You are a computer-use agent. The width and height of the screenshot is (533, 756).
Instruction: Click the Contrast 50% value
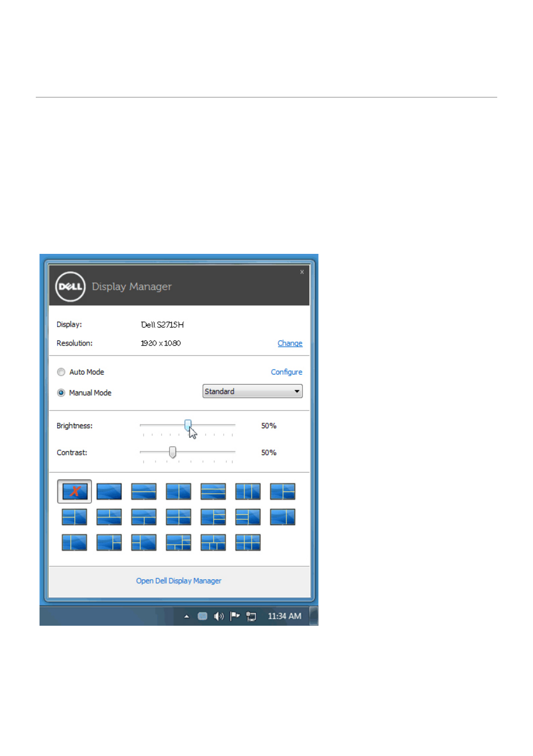[x=268, y=452]
